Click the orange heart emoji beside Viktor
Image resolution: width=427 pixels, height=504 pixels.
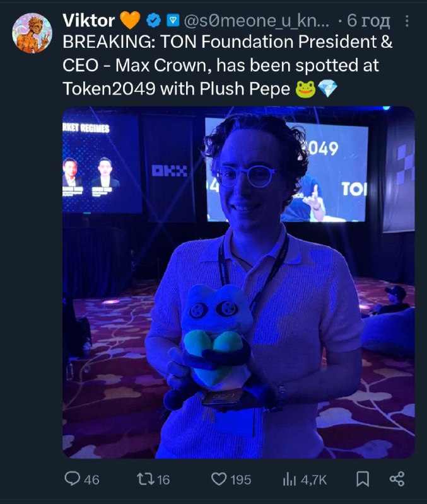130,20
